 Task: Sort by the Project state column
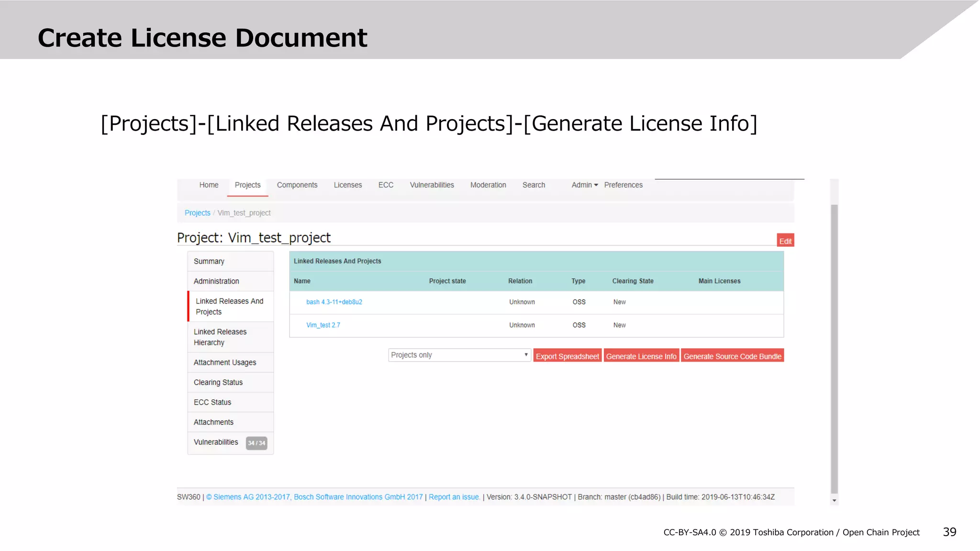click(x=447, y=281)
